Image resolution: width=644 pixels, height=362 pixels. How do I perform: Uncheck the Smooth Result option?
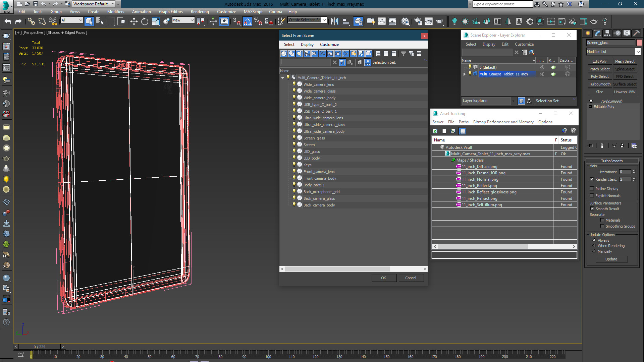tap(592, 209)
